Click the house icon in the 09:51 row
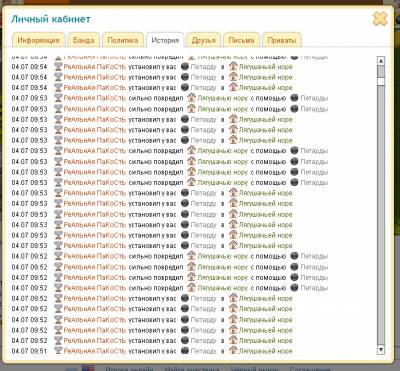400x371 pixels. point(233,350)
